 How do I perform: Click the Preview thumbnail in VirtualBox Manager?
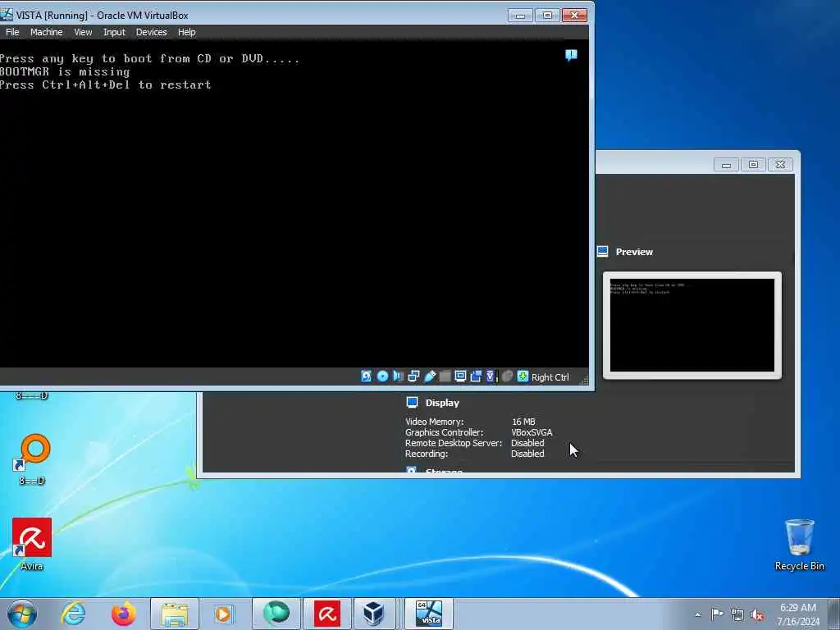[x=692, y=325]
